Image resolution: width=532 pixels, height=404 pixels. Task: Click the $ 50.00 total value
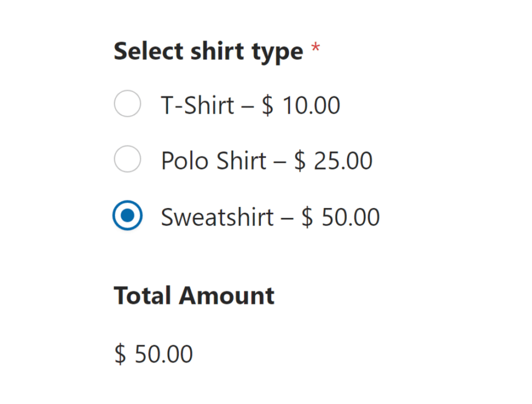click(x=154, y=354)
